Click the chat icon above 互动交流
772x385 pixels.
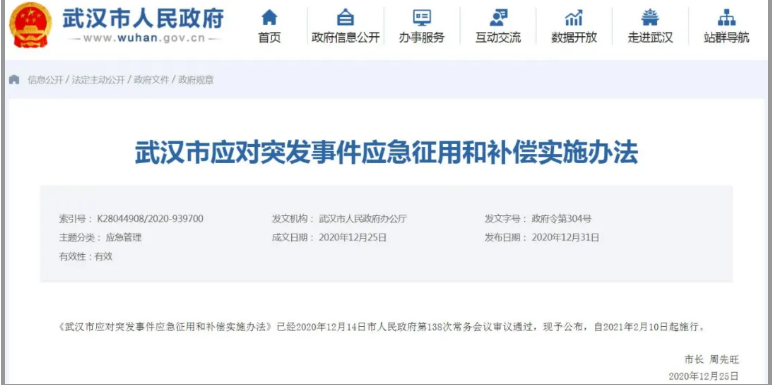coord(498,18)
